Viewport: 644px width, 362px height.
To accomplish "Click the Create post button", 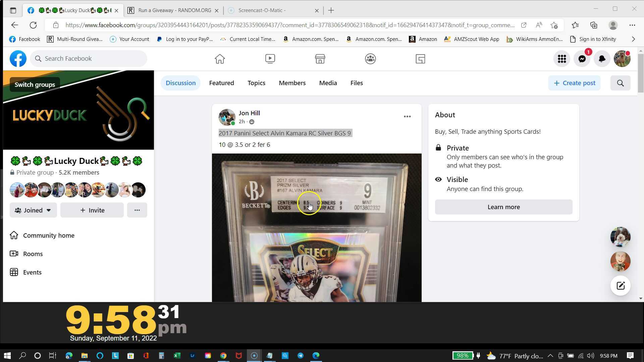I will pyautogui.click(x=574, y=83).
